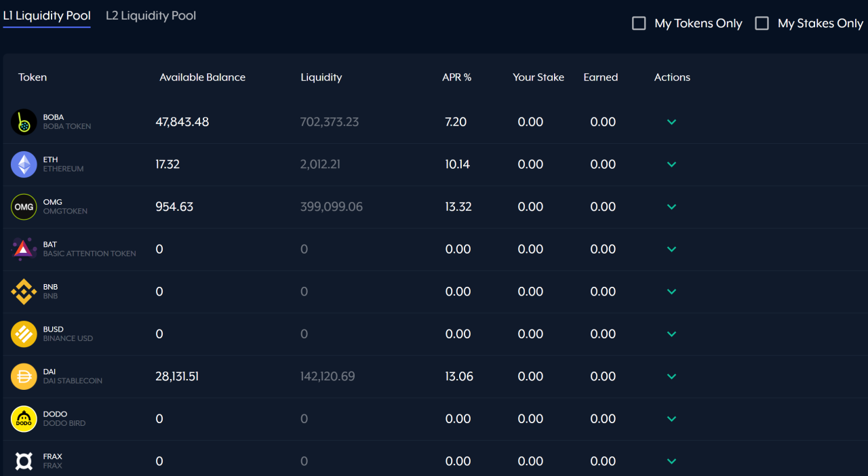Click the OMG token icon
The width and height of the screenshot is (868, 476).
tap(24, 207)
